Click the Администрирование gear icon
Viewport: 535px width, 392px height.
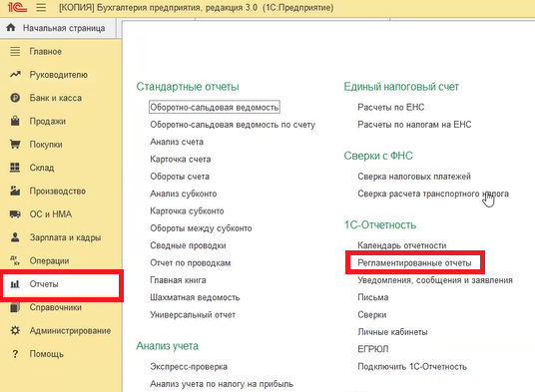pyautogui.click(x=15, y=330)
